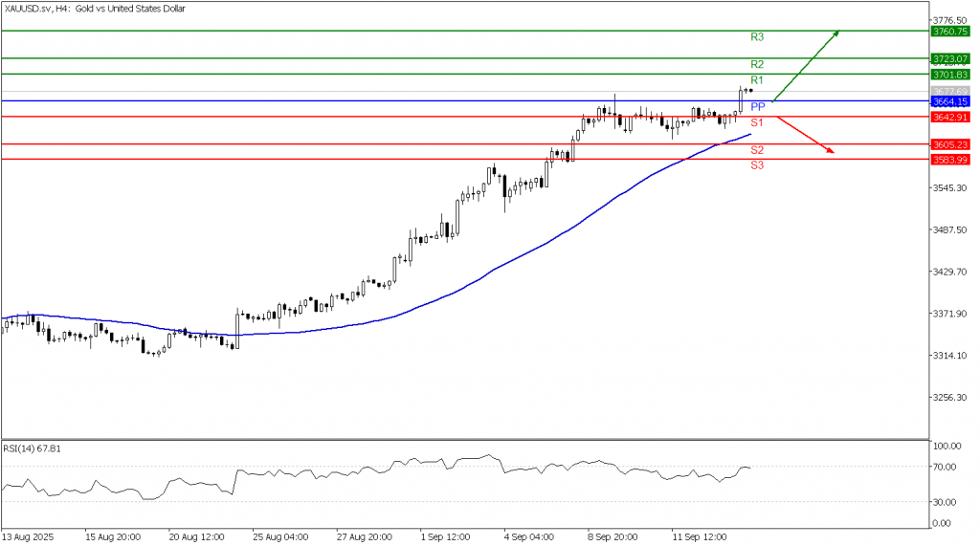Click the red 3583.99 price tag
This screenshot has width=980, height=546.
pyautogui.click(x=950, y=160)
